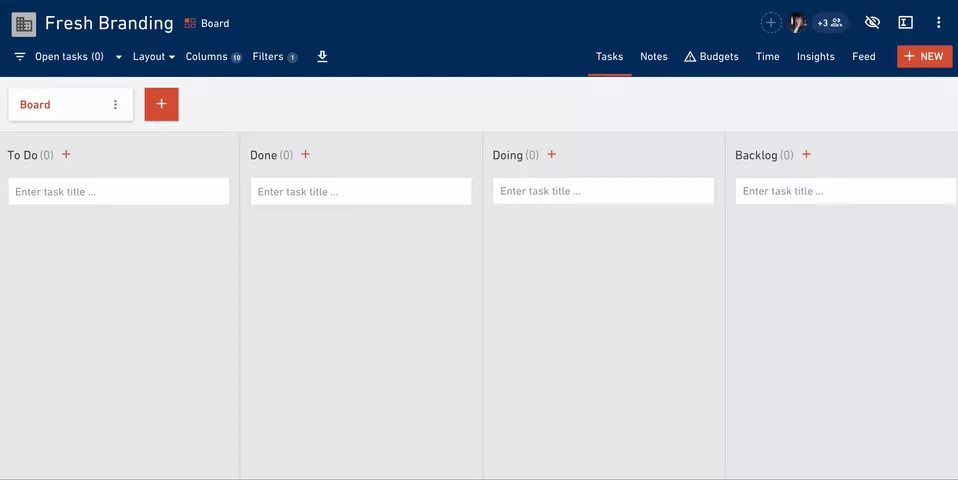Add a member with the dashed plus circle
The image size is (958, 480).
point(771,23)
